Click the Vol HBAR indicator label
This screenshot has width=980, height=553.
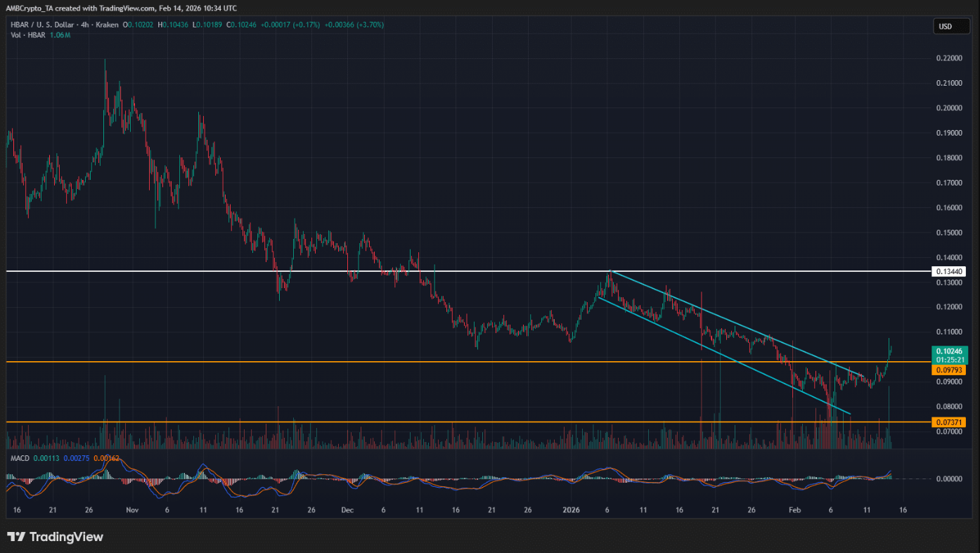click(x=27, y=35)
